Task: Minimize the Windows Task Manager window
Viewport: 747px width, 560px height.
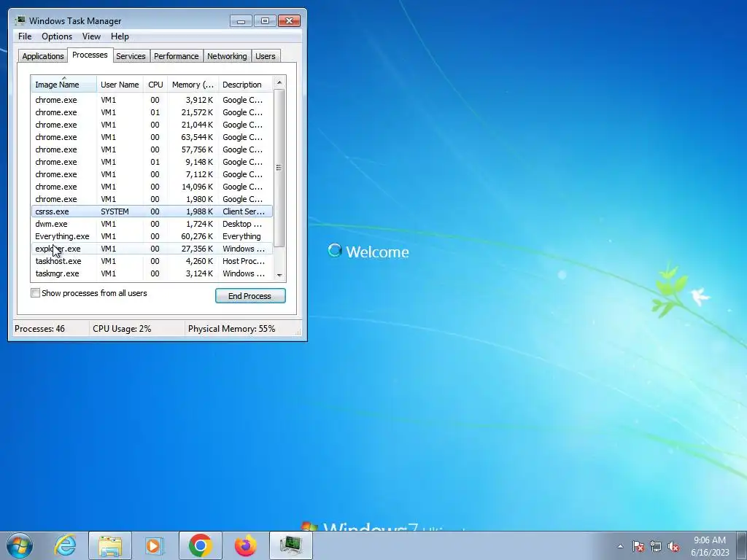Action: click(241, 21)
